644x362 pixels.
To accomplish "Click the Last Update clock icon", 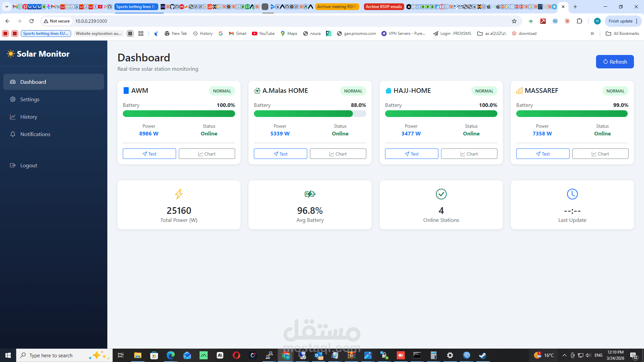I will click(572, 194).
